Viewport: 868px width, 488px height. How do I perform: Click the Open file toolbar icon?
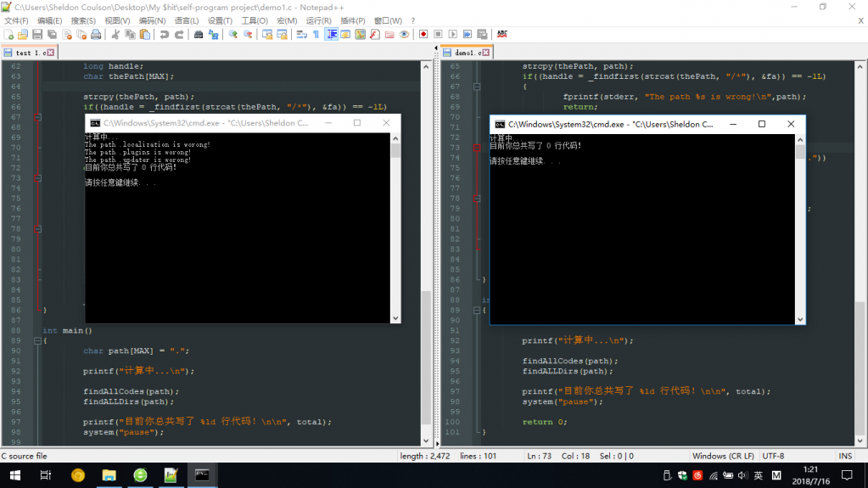point(23,34)
